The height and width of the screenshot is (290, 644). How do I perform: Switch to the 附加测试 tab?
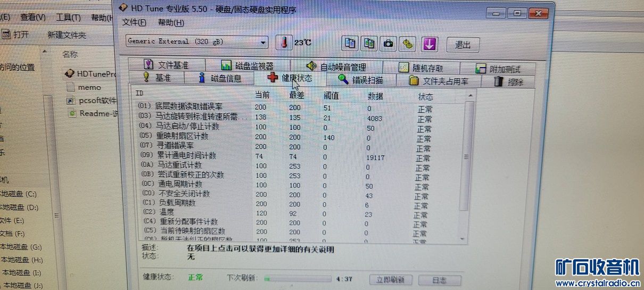point(498,69)
